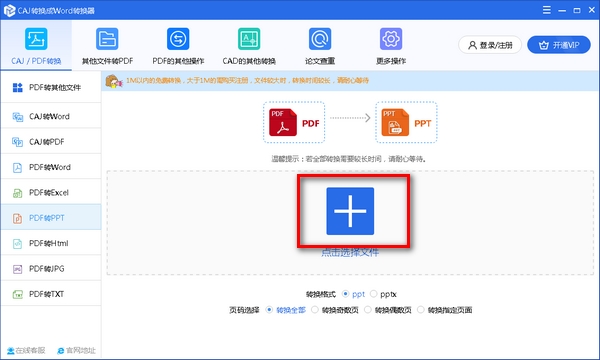This screenshot has width=600, height=360.
Task: Open CAD的其他转换 tab
Action: (249, 46)
